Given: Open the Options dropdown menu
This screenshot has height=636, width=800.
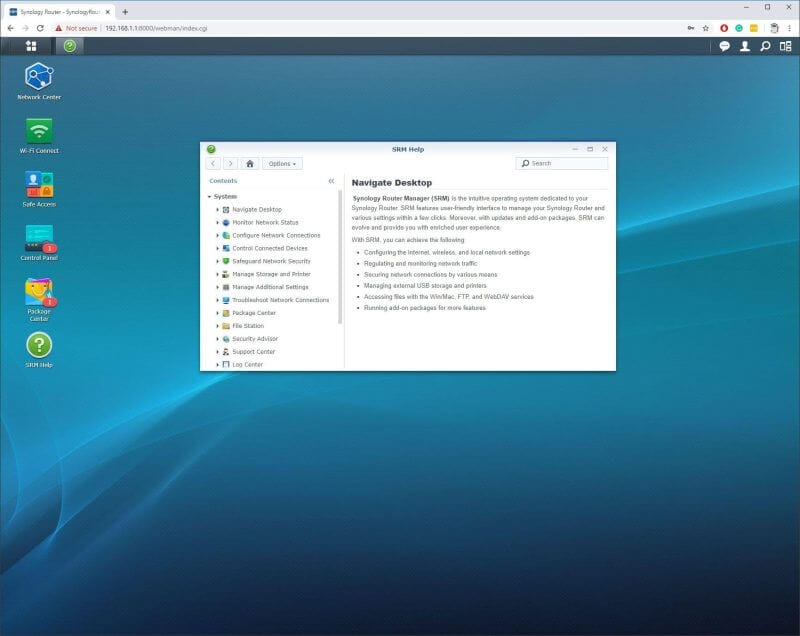Looking at the screenshot, I should pyautogui.click(x=282, y=163).
